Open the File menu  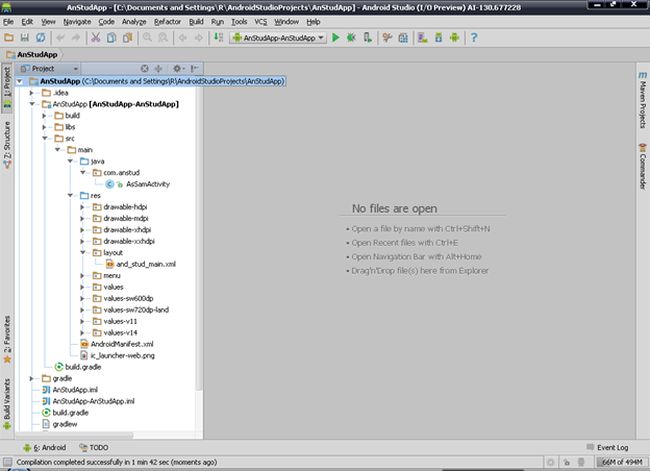point(8,22)
